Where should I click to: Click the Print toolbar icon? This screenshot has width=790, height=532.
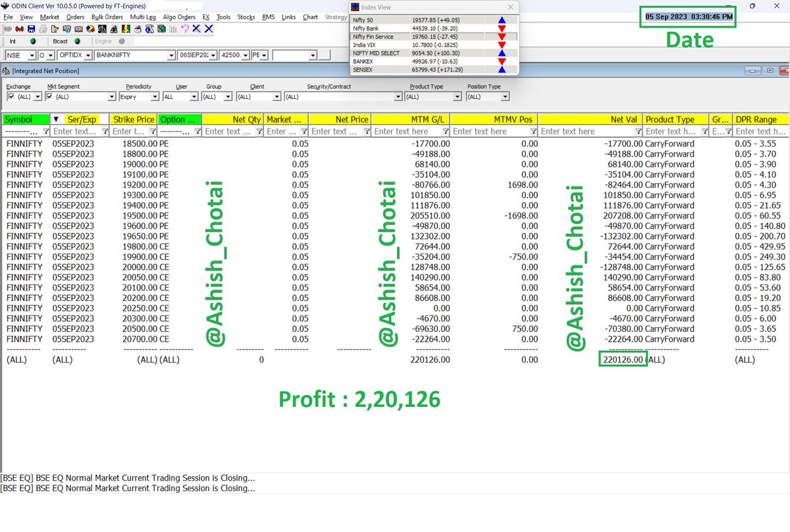(x=43, y=29)
